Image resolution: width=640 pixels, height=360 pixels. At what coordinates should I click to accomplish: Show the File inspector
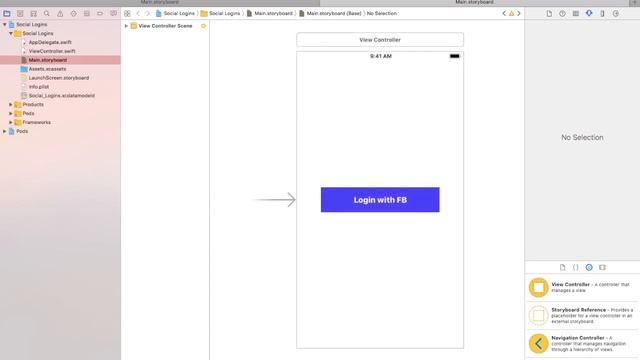click(549, 13)
